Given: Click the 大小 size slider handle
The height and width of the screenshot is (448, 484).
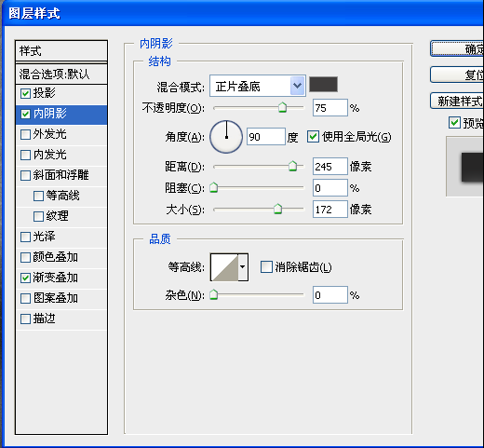Looking at the screenshot, I should (x=277, y=209).
